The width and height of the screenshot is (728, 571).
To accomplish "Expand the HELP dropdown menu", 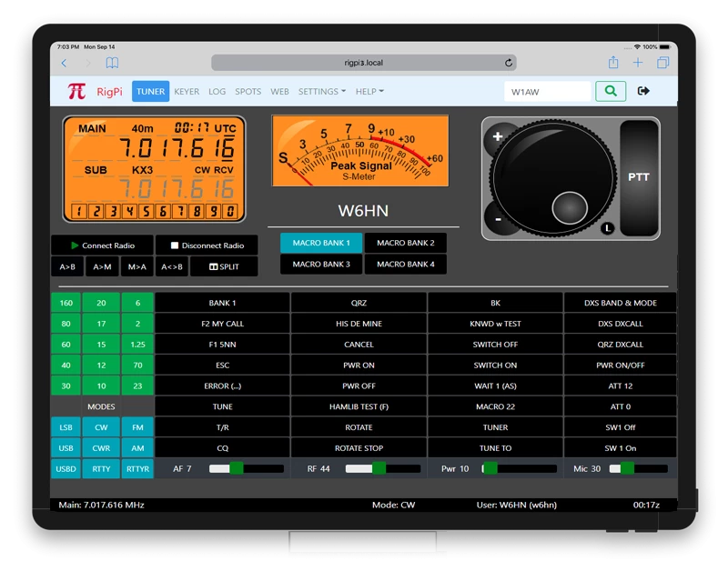I will click(369, 92).
